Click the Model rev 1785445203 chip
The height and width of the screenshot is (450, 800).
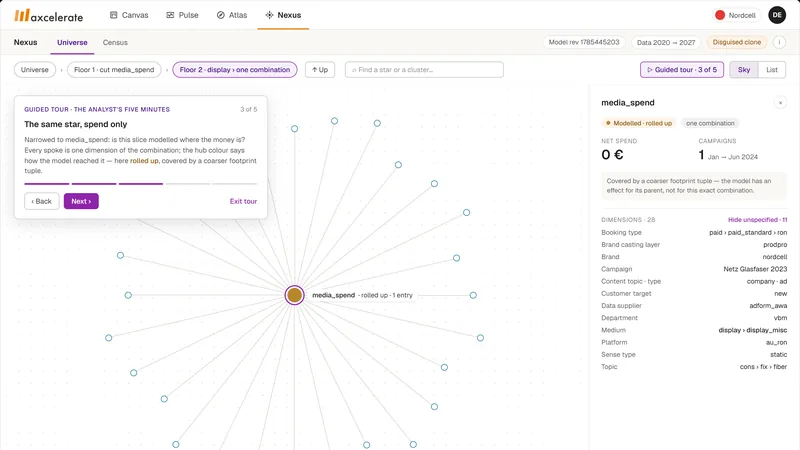(584, 42)
